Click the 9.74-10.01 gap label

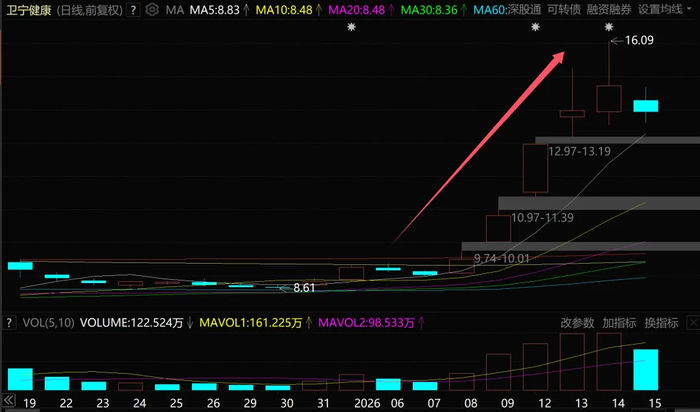501,258
